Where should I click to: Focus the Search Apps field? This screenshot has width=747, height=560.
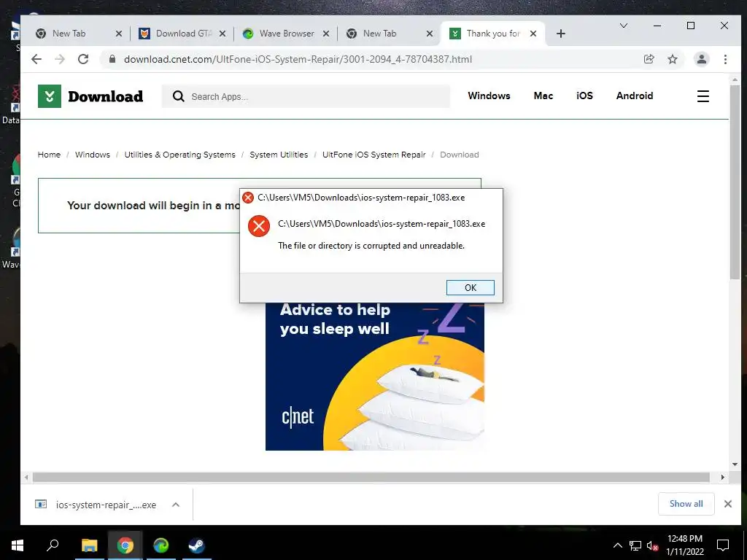pyautogui.click(x=306, y=96)
